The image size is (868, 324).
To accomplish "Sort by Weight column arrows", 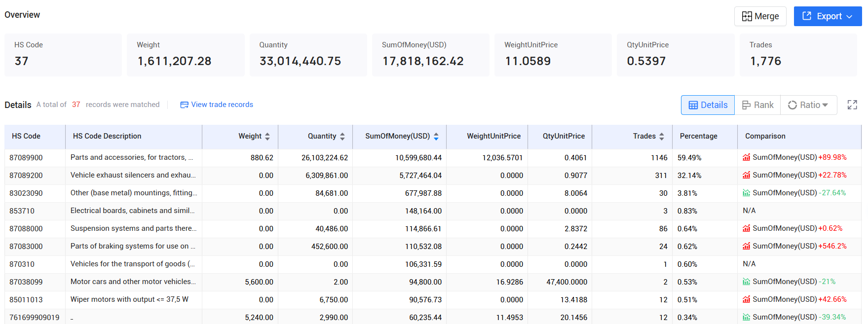I will [267, 137].
